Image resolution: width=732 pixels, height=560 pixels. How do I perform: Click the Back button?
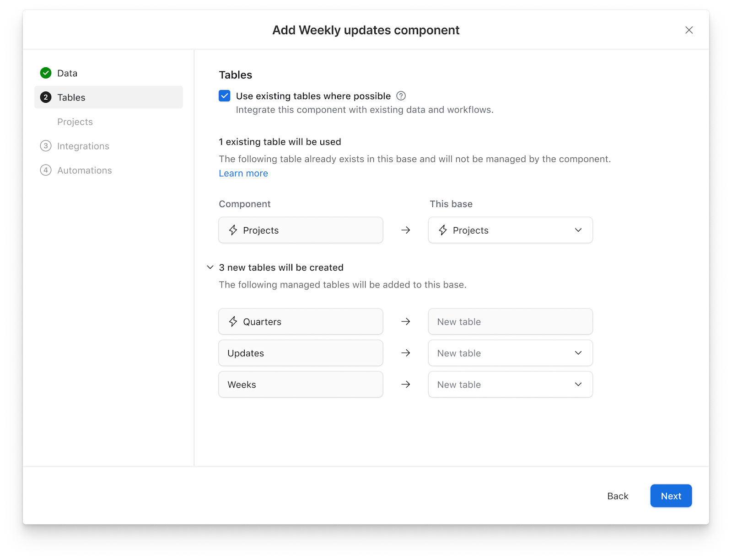(618, 496)
